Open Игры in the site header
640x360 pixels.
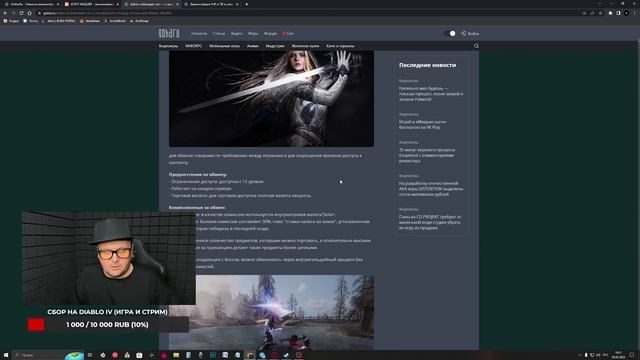pyautogui.click(x=253, y=33)
